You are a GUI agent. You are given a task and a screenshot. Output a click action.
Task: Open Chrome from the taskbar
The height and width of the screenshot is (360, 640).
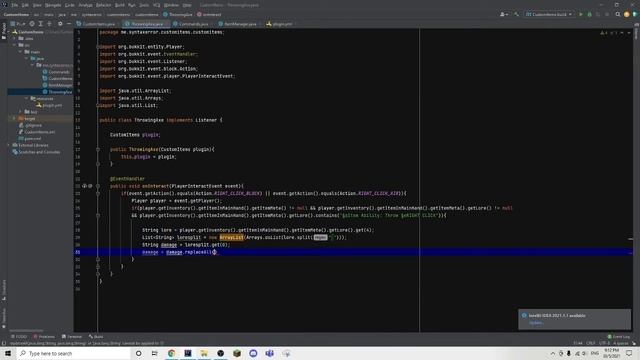tap(171, 353)
